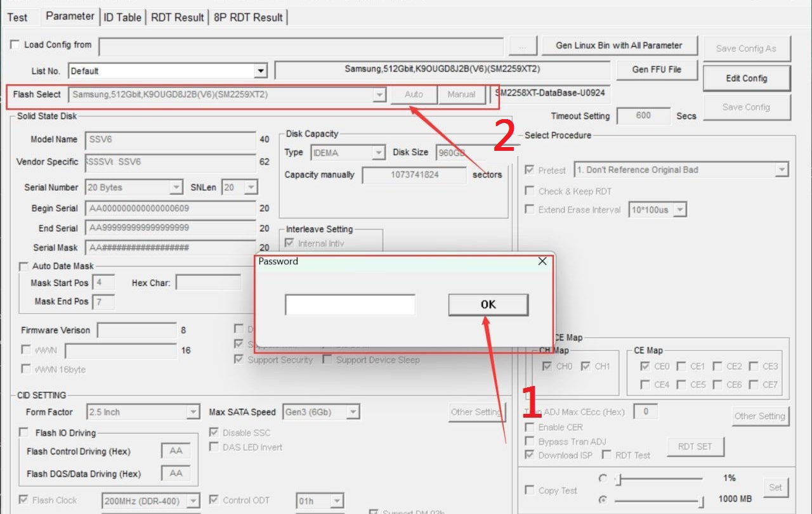Toggle the WWN checkbox

coord(25,350)
